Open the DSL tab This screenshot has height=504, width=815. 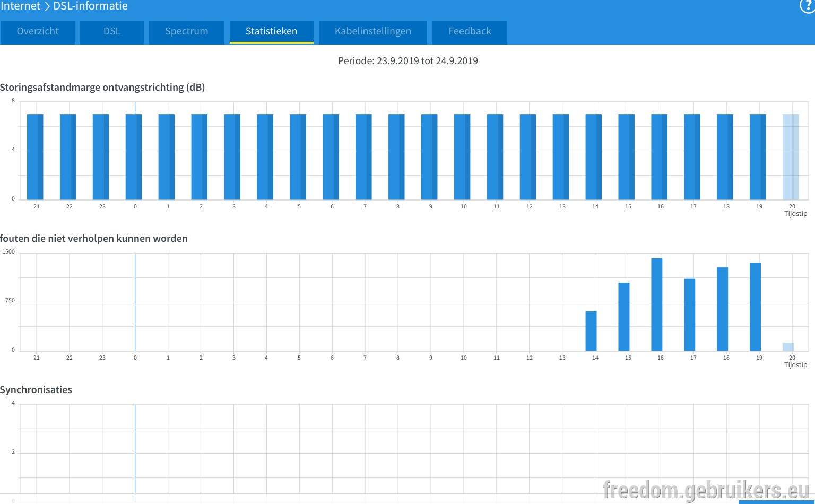(112, 32)
